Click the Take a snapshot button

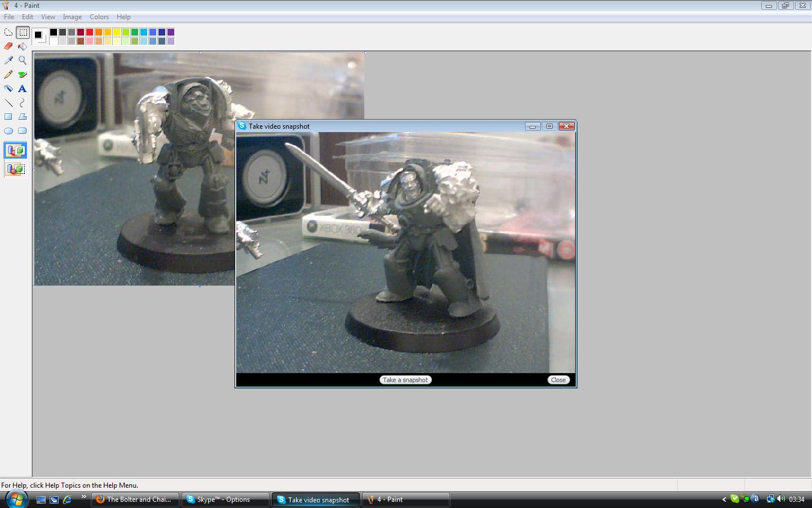coord(405,380)
